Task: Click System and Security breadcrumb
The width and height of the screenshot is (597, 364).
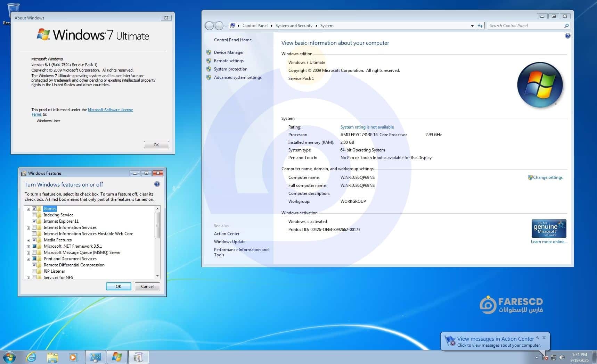Action: coord(294,26)
